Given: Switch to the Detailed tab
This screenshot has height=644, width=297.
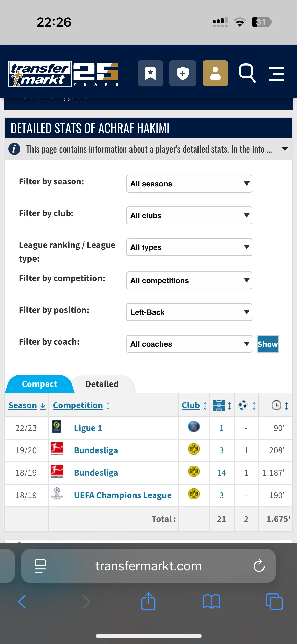Looking at the screenshot, I should point(102,384).
